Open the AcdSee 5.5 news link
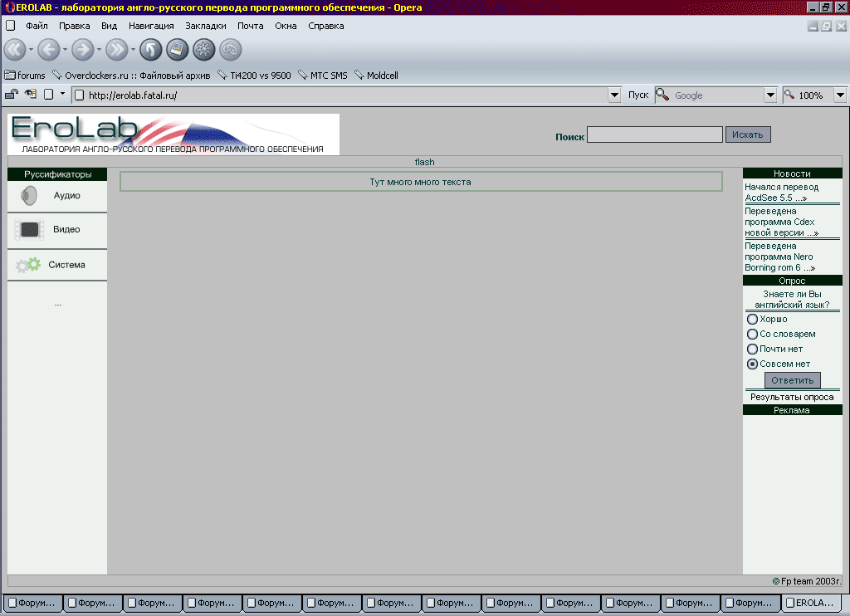Screen dimensions: 850x616 [x=781, y=193]
